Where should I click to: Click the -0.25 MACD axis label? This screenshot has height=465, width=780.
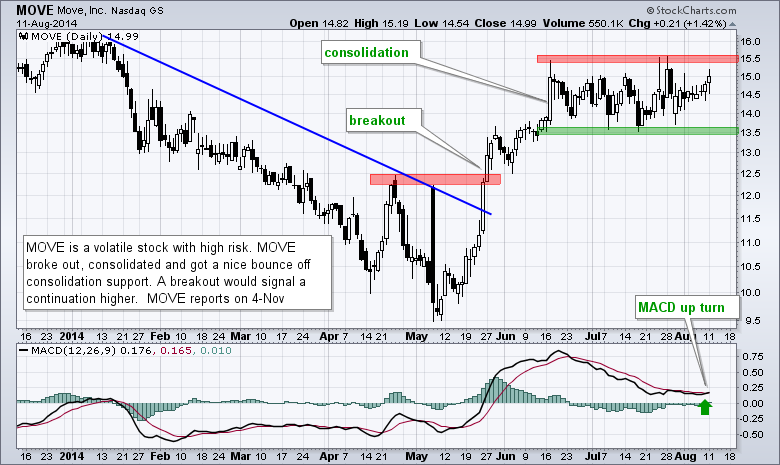click(x=751, y=419)
